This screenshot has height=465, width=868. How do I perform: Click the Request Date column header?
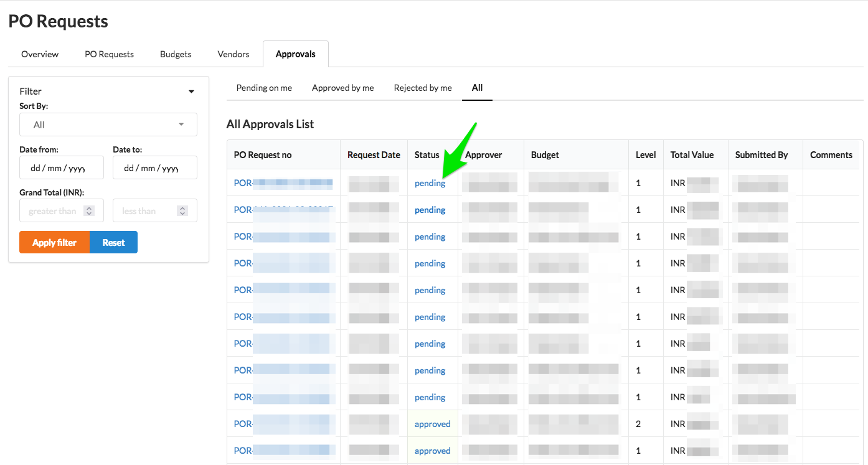click(x=374, y=155)
